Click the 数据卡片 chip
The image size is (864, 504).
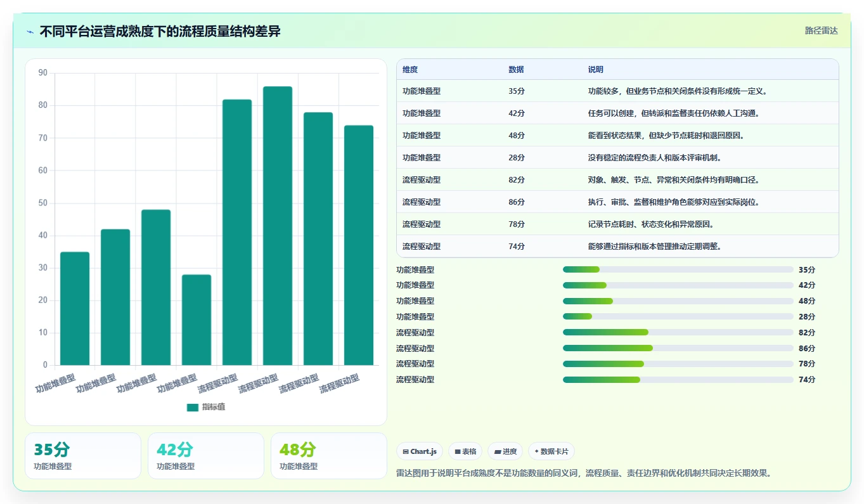tap(551, 451)
